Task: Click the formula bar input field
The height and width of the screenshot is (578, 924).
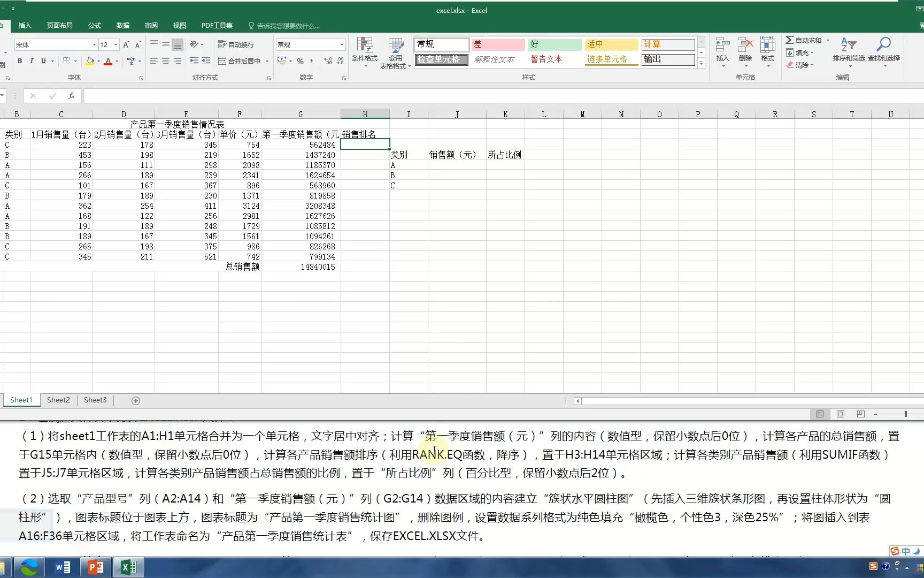Action: pyautogui.click(x=503, y=96)
